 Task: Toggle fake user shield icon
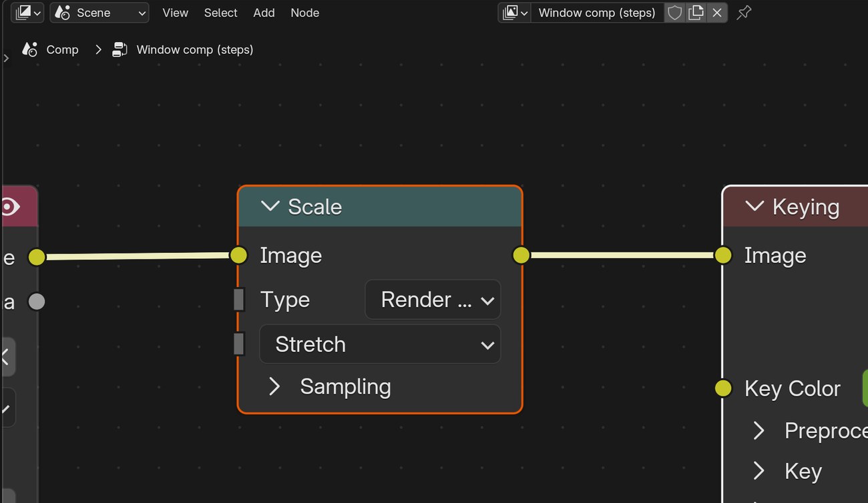tap(674, 13)
